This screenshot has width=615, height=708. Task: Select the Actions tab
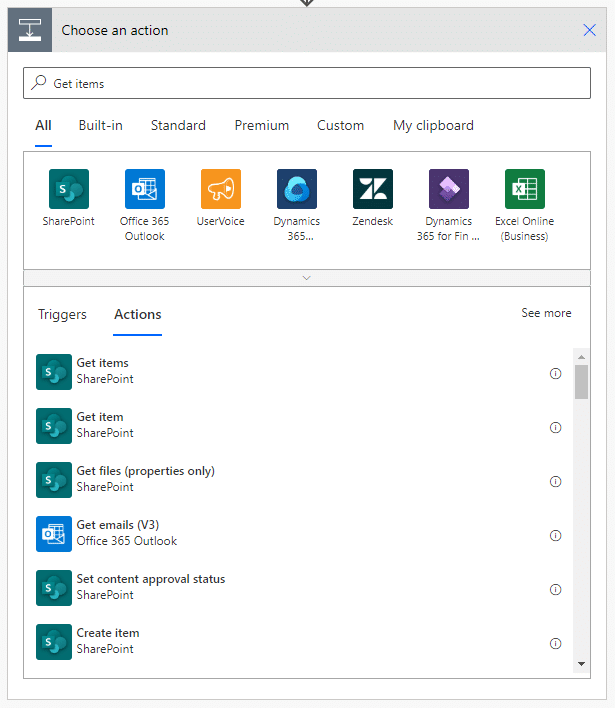tap(138, 314)
